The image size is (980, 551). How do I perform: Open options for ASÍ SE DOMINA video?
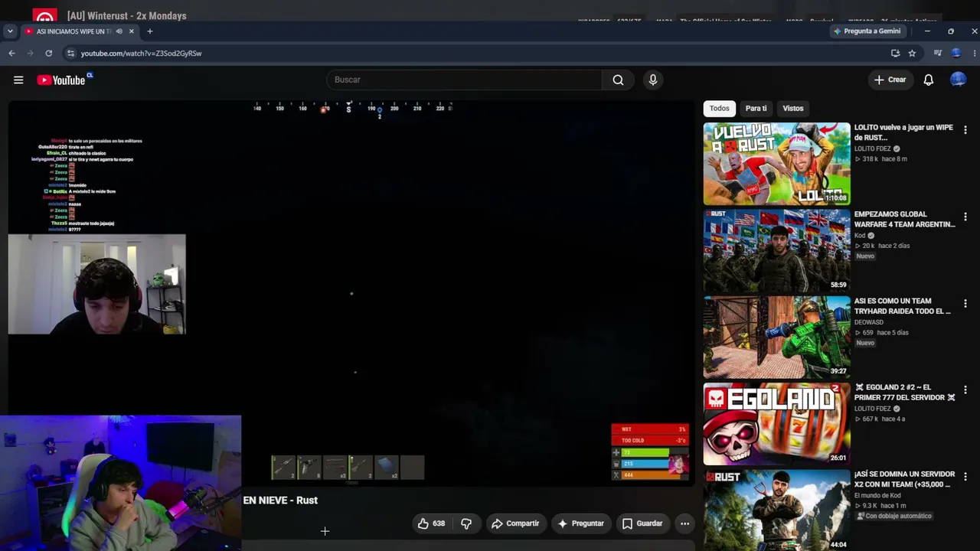coord(965,477)
